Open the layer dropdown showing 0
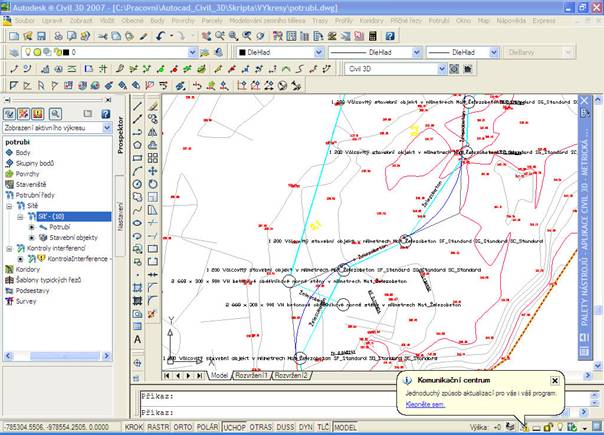Image resolution: width=604 pixels, height=435 pixels. tap(192, 52)
